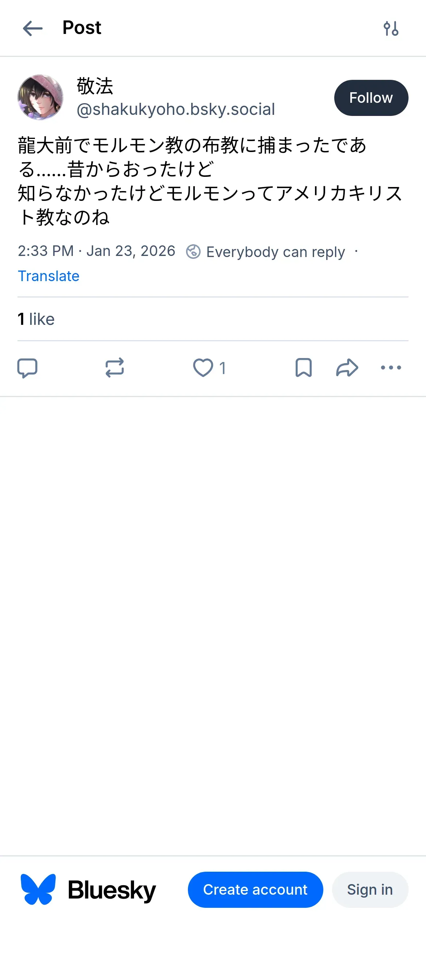The image size is (426, 980).
Task: Go back using the arrow icon
Action: pos(33,28)
